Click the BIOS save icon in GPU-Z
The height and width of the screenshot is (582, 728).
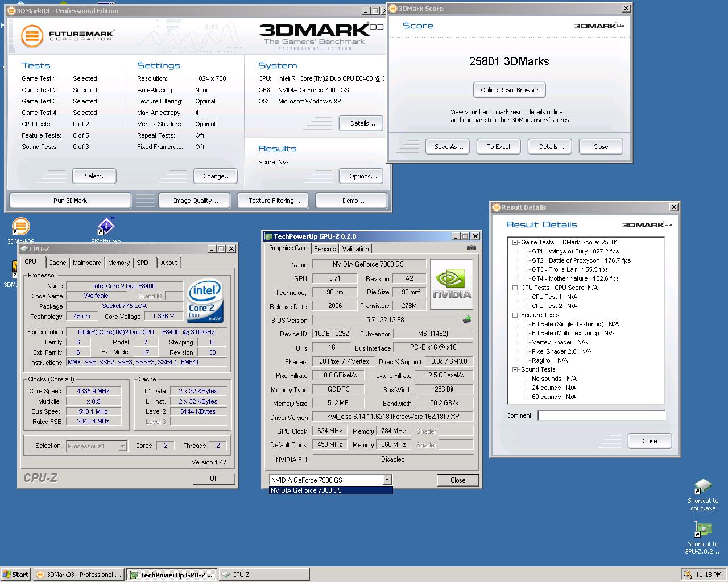pos(467,320)
